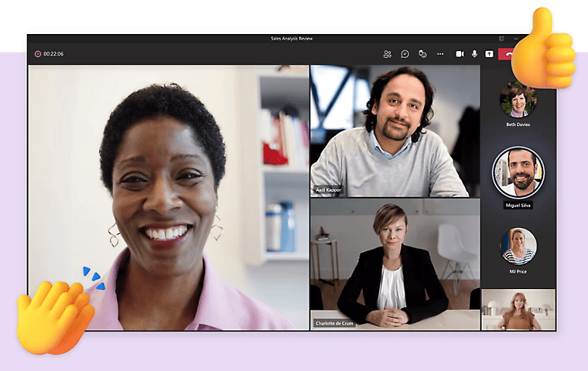Screen dimensions: 588x371
Task: Select Miguel Silva's avatar
Action: click(518, 172)
